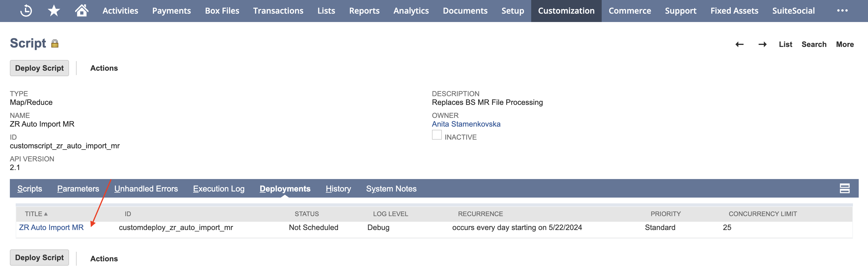Switch to the System Notes subtab
The height and width of the screenshot is (270, 868).
[391, 189]
